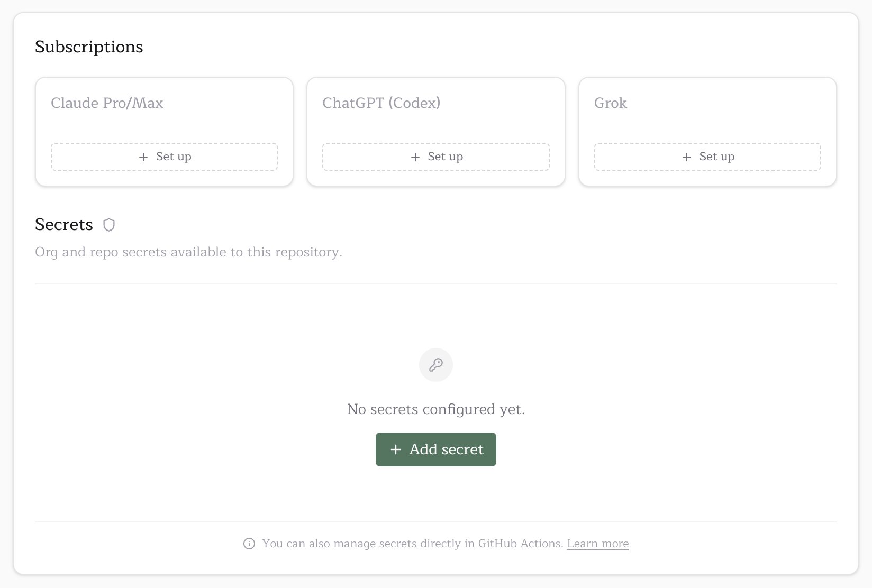Click the Add secret button
The image size is (872, 588).
pos(436,449)
